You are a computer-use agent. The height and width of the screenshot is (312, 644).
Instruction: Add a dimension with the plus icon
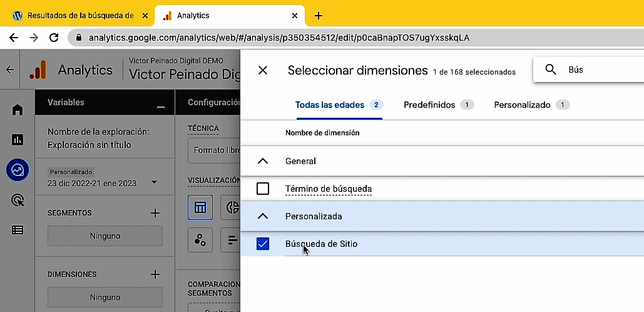pyautogui.click(x=155, y=274)
